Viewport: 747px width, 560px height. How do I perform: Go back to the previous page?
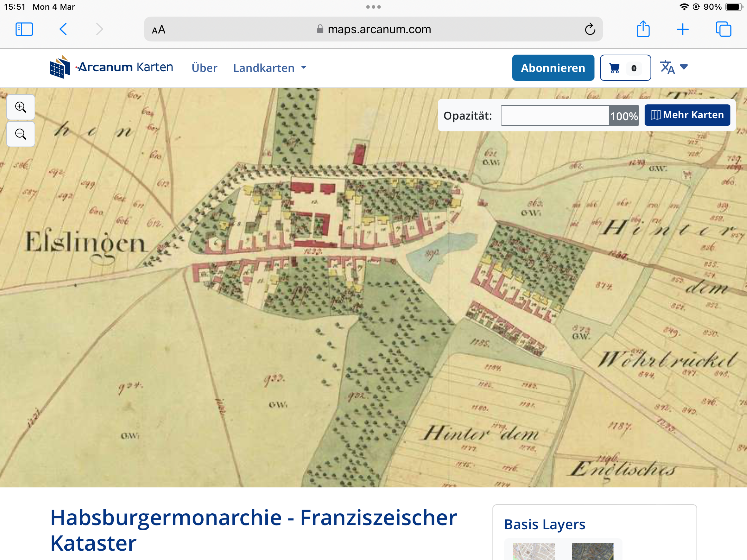click(63, 29)
